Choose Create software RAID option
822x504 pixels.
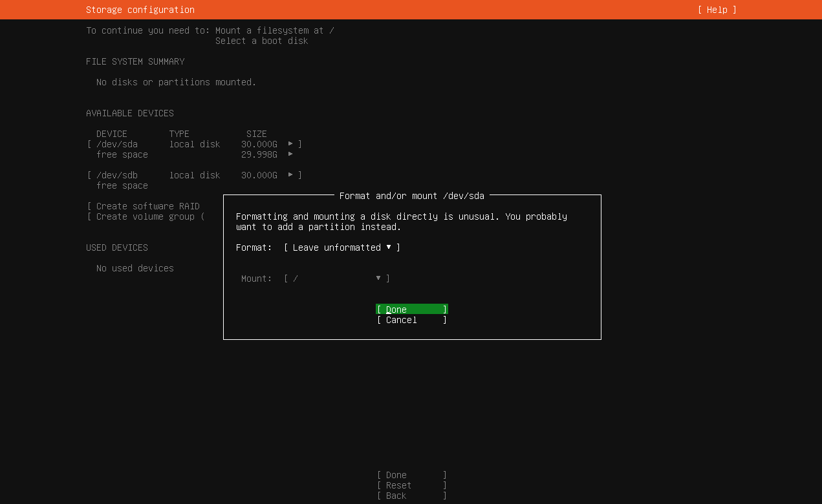[147, 206]
